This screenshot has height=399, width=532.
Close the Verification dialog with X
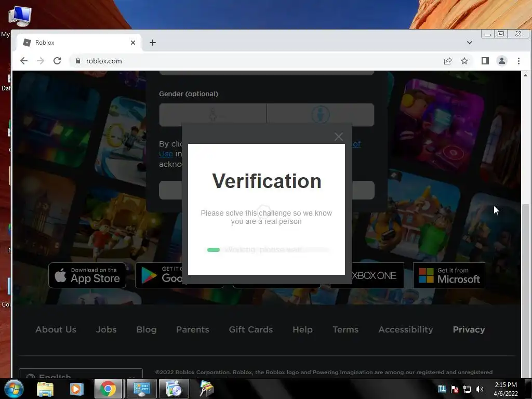click(338, 137)
